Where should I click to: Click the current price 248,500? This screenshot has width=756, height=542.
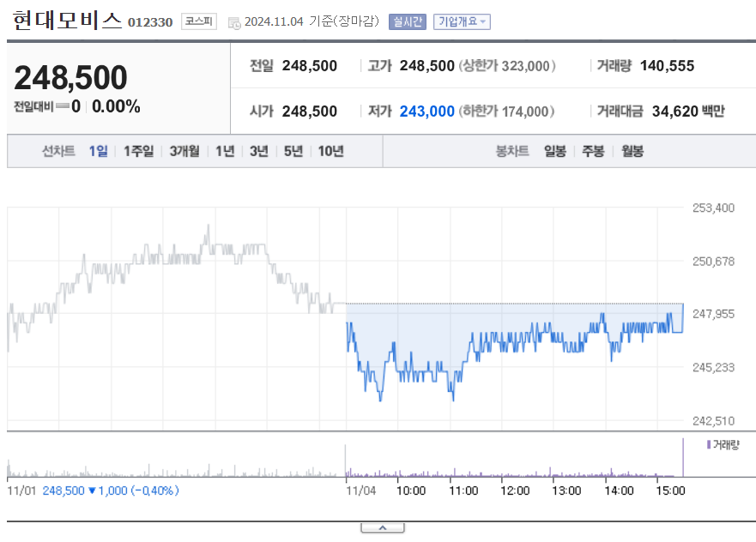click(x=71, y=77)
